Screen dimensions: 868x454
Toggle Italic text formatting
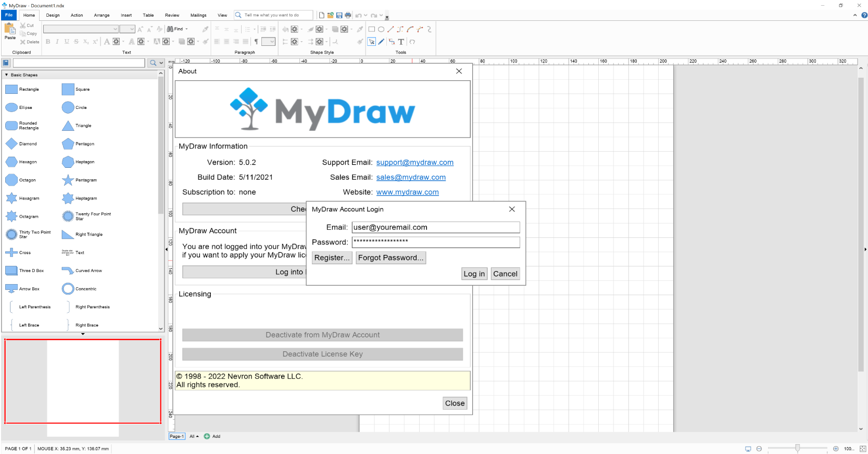[57, 42]
